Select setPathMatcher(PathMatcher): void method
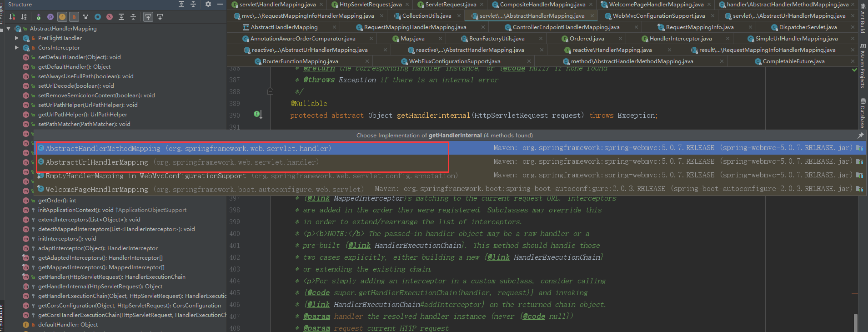 (x=84, y=124)
